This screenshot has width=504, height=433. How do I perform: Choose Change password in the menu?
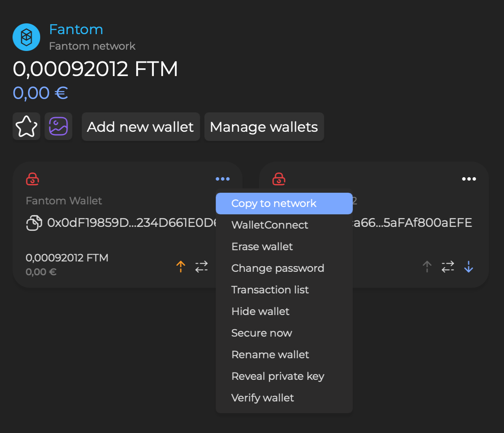tap(284, 268)
